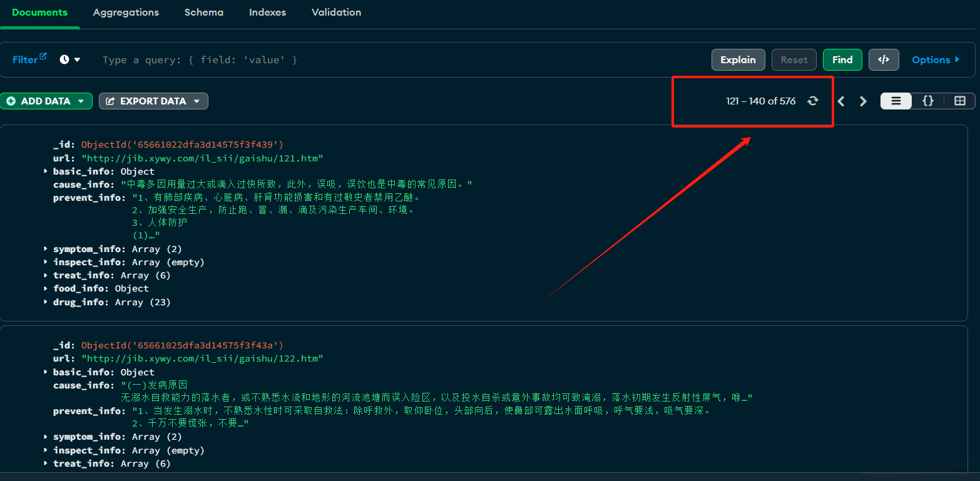Open the export query to code button
980x481 pixels.
click(x=884, y=60)
